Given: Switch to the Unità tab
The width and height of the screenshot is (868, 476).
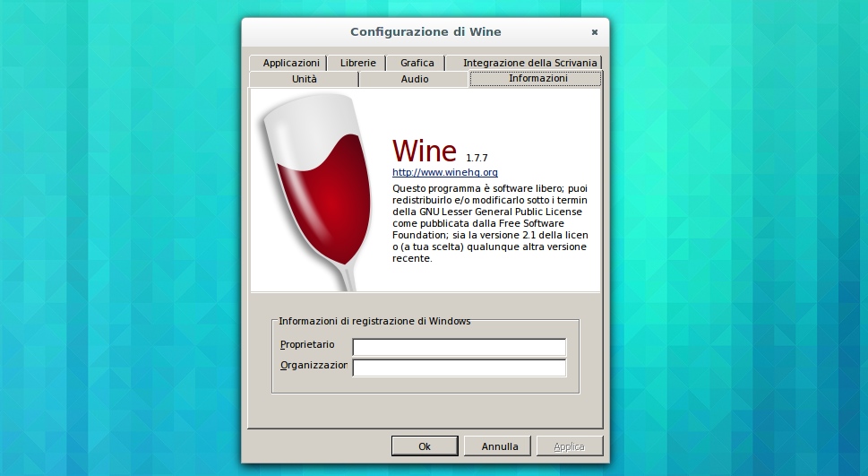Looking at the screenshot, I should pyautogui.click(x=304, y=79).
